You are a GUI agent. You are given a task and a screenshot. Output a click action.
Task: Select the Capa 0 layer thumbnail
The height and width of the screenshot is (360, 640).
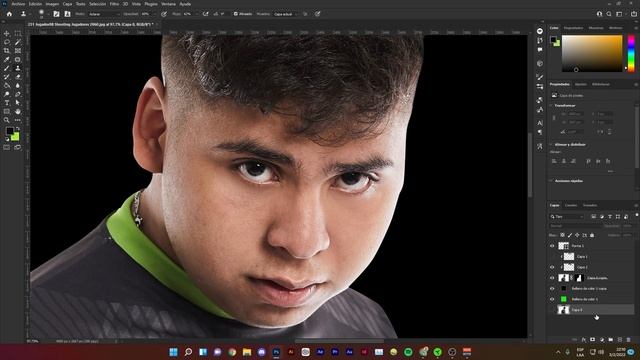pyautogui.click(x=564, y=310)
